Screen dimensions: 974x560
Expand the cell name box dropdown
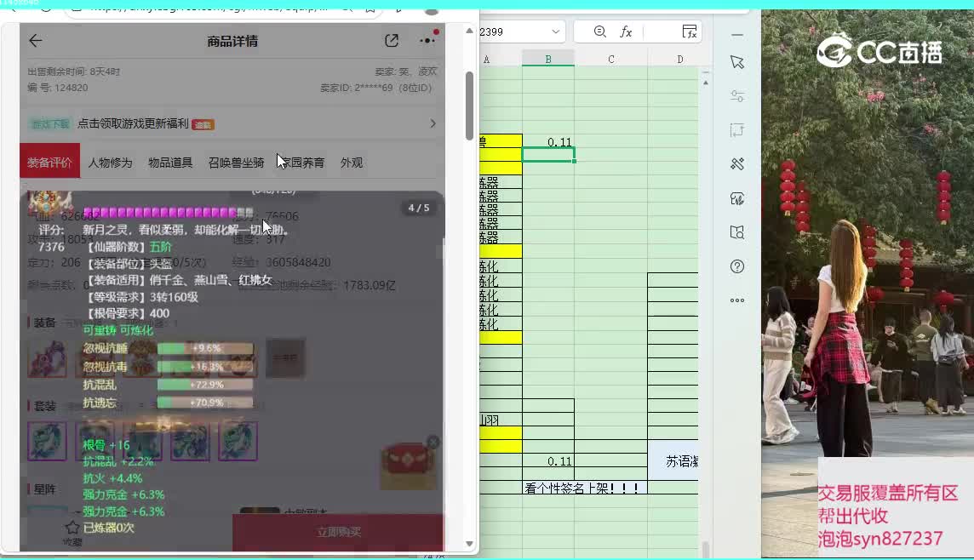556,32
